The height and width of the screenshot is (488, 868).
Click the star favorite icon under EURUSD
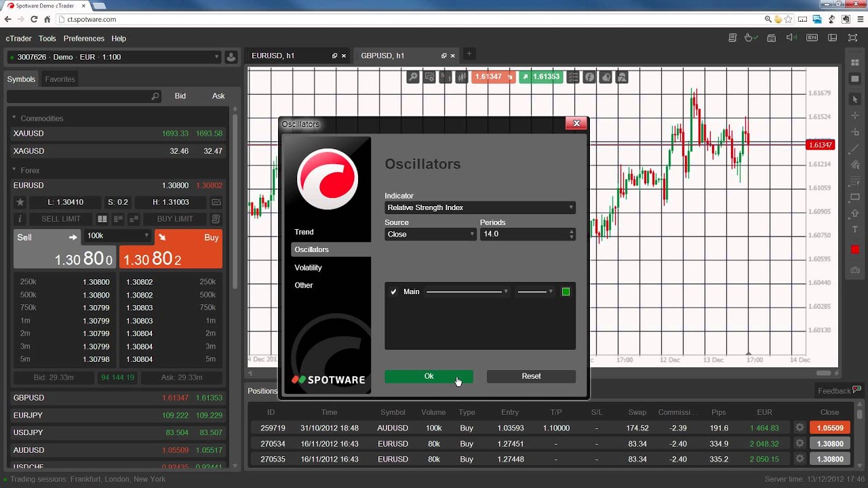pos(20,202)
